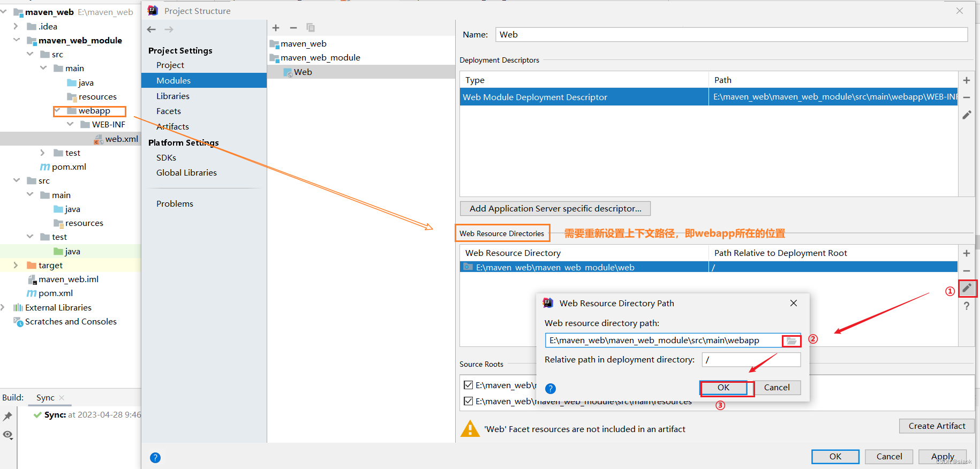The image size is (980, 469).
Task: Click the pin icon in the Build panel
Action: (x=7, y=416)
